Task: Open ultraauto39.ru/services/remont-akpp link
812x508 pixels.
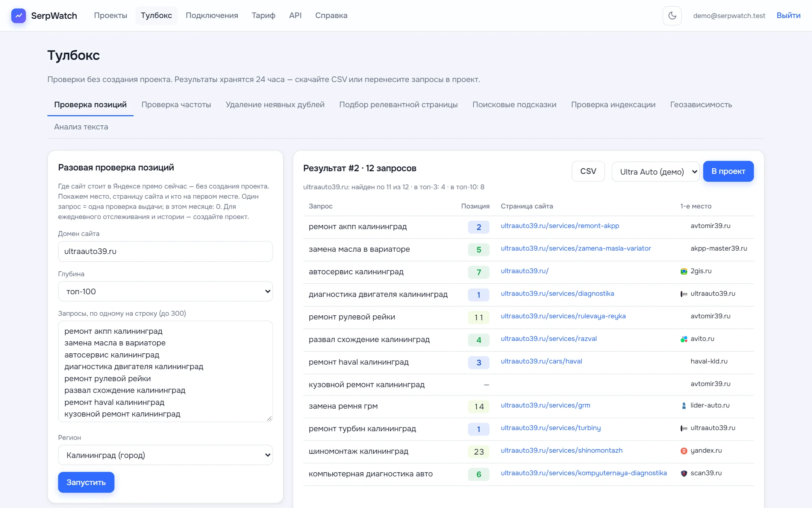Action: point(560,226)
